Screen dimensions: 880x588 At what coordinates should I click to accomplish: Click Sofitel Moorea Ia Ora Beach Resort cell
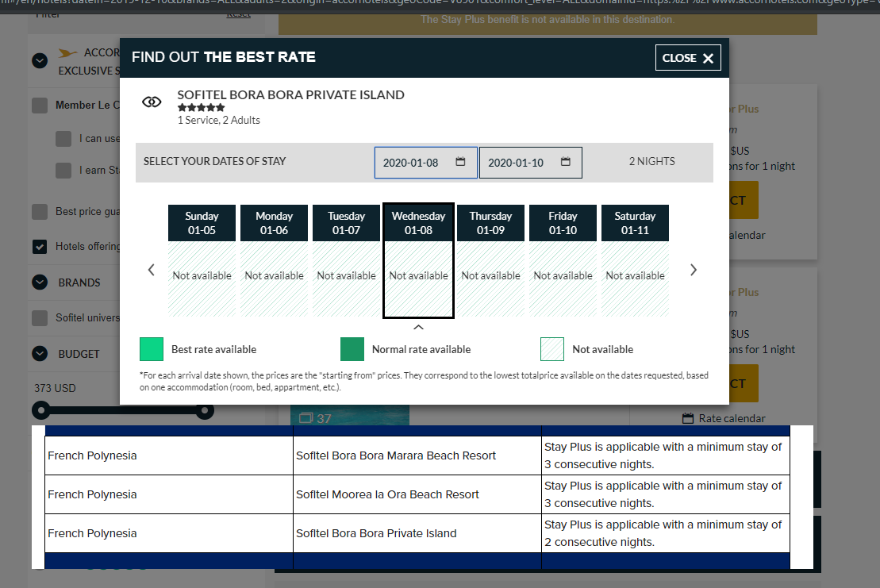click(x=417, y=494)
